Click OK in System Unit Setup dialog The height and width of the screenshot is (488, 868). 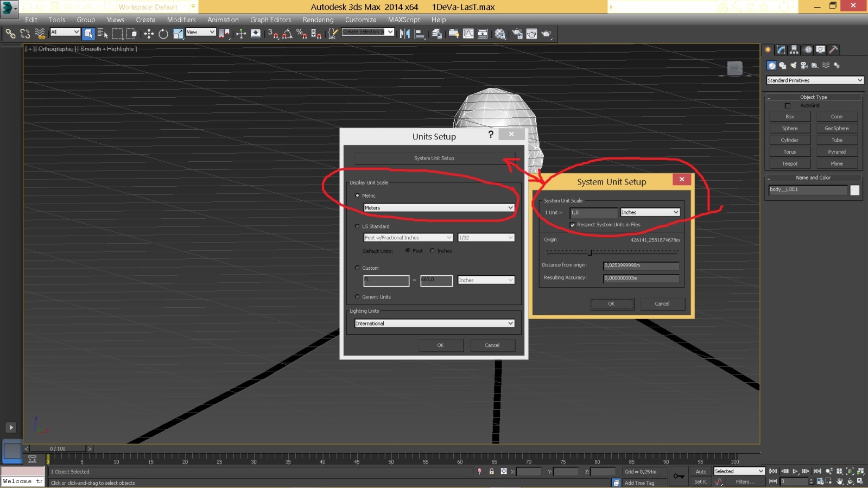612,304
